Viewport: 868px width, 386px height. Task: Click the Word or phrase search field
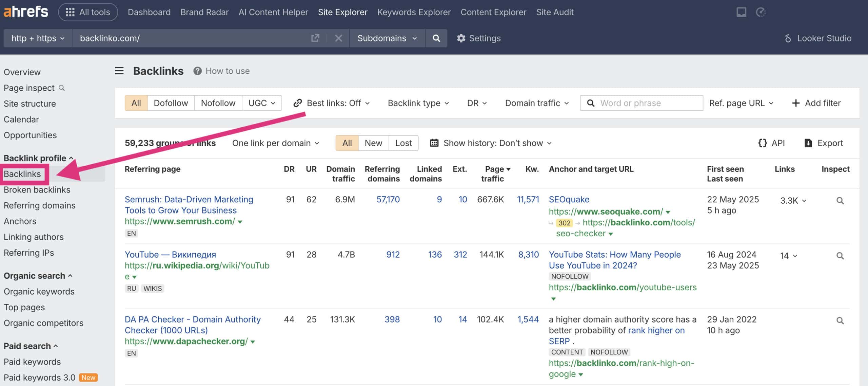tap(642, 103)
